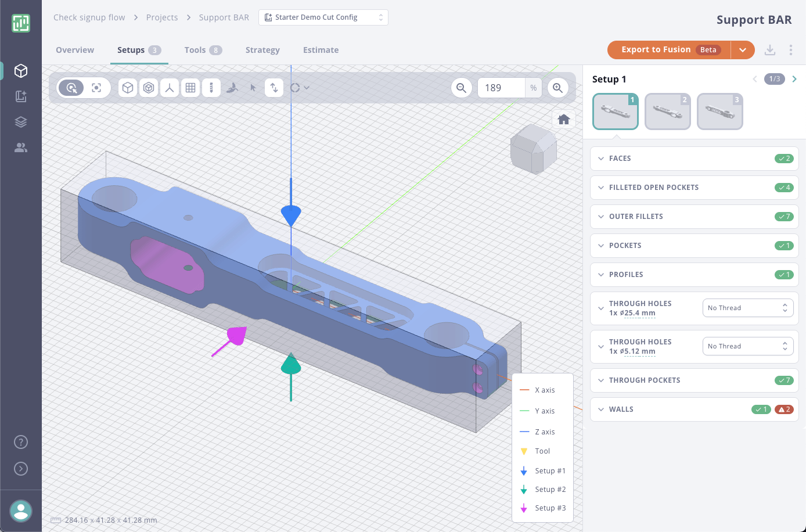
Task: Open the three-dot overflow menu icon
Action: pyautogui.click(x=791, y=50)
